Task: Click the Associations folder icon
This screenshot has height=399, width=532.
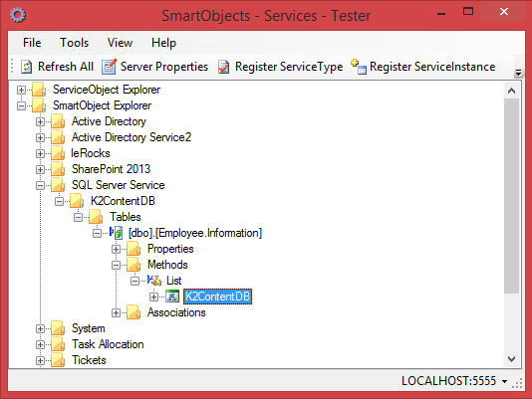Action: coord(134,312)
